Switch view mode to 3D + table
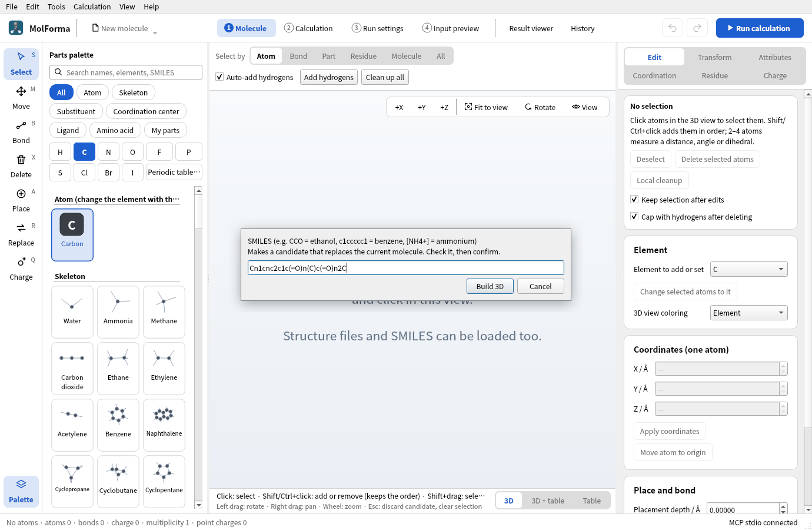Viewport: 812px width, 530px height. click(x=548, y=501)
